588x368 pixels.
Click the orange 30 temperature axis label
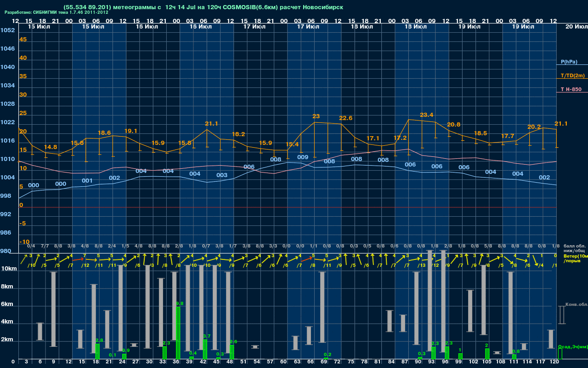pyautogui.click(x=23, y=95)
